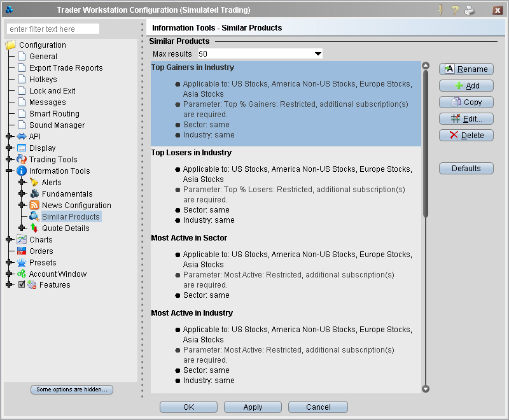509x420 pixels.
Task: Click the scrollbar up arrow
Action: pyautogui.click(x=426, y=66)
